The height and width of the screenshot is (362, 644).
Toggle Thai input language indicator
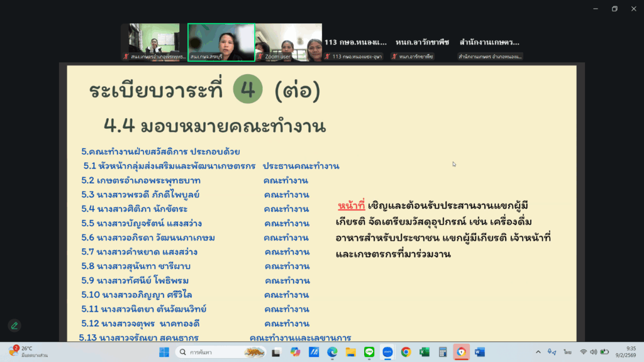pos(567,352)
